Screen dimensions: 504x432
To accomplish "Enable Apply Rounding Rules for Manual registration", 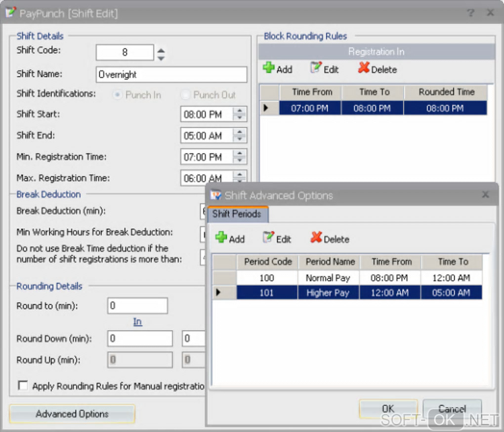I will click(23, 385).
